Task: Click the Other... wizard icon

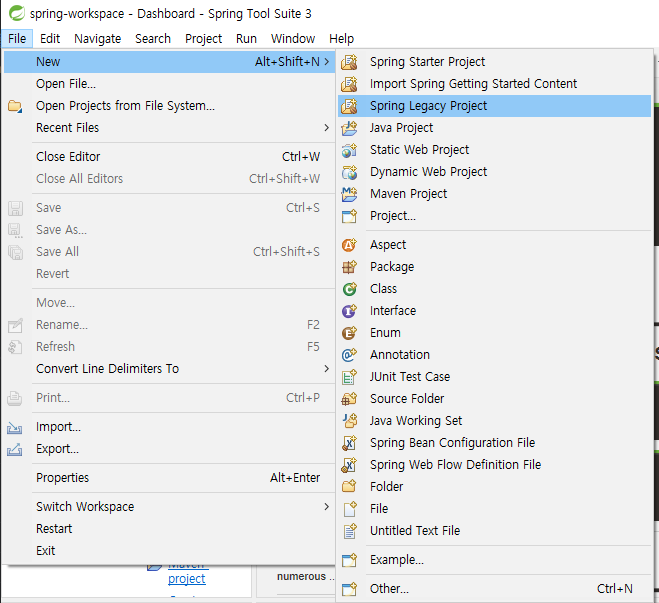Action: pyautogui.click(x=349, y=589)
